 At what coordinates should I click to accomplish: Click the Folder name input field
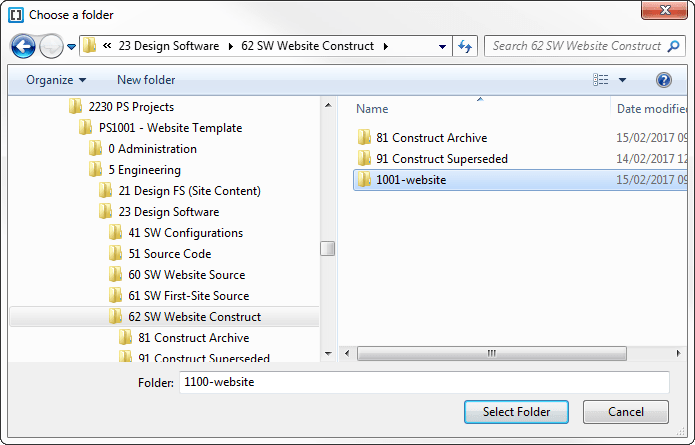point(424,382)
